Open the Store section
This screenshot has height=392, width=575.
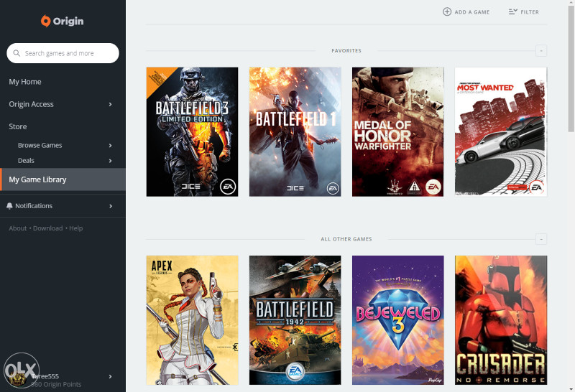click(17, 126)
